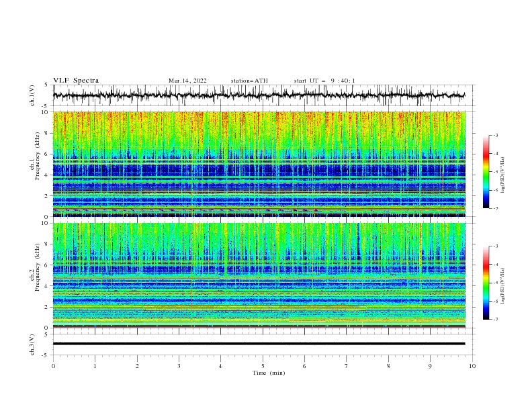Click the date 'Mar.14, 2022'
Viewport: 532px width, 411px height.
187,81
